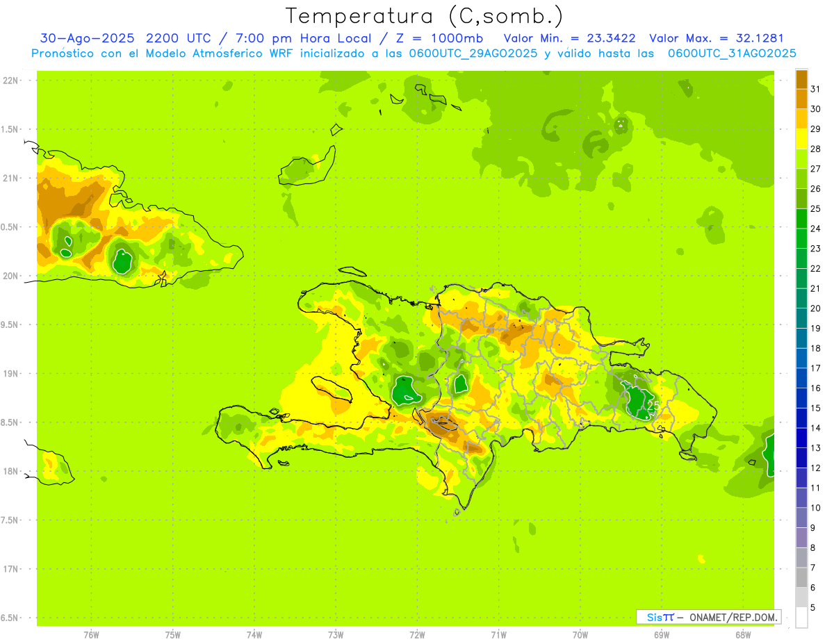
Task: Click the '17N' latitude label
Action: point(11,569)
